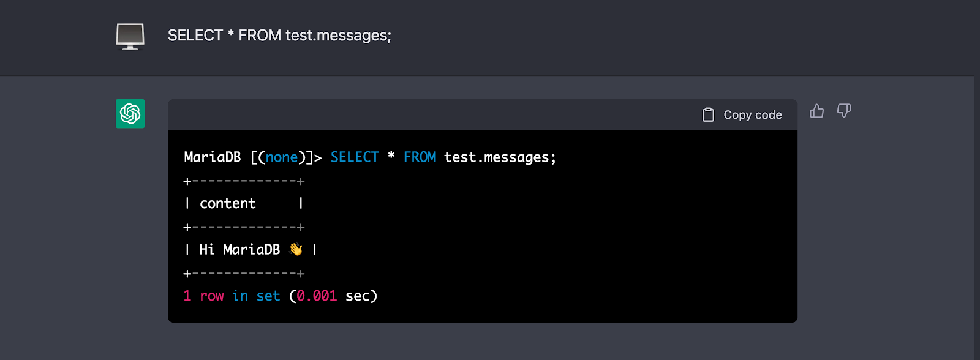The height and width of the screenshot is (360, 980).
Task: Click the 0.001 query time value
Action: [317, 296]
